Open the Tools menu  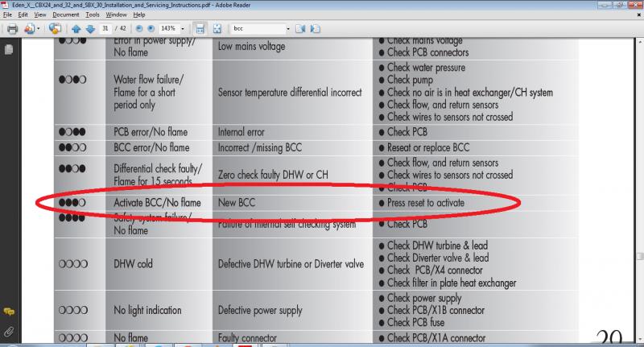tap(93, 14)
